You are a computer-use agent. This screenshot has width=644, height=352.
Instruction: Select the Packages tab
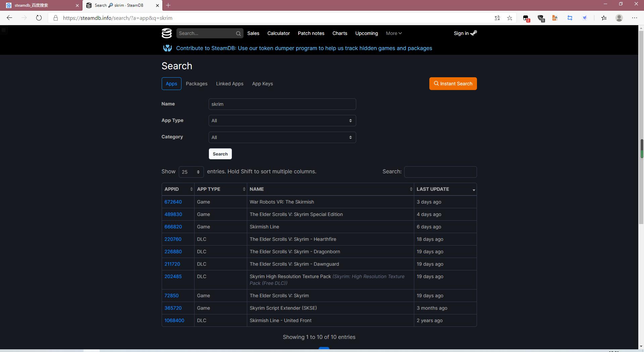(197, 84)
